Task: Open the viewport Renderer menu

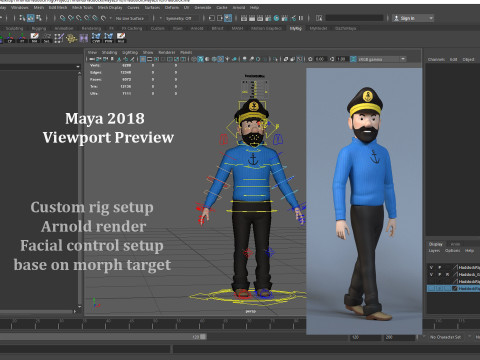Action: coord(167,52)
